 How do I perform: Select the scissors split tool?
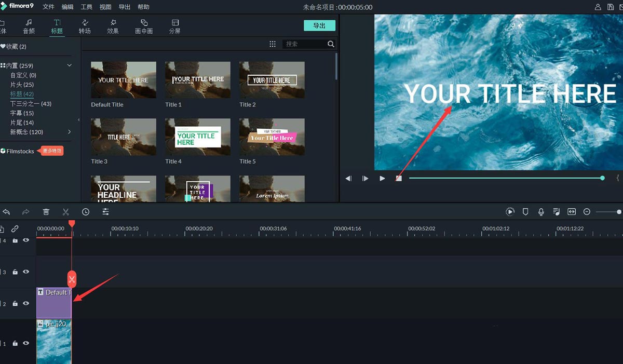pos(65,212)
